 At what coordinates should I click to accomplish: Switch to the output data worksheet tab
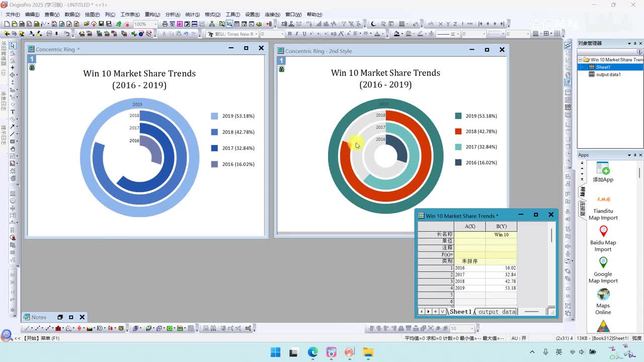[497, 312]
